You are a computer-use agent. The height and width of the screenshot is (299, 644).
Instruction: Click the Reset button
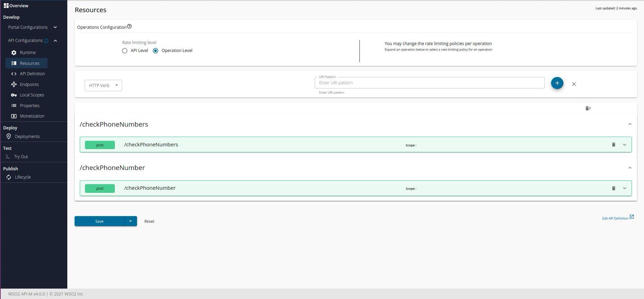pos(149,221)
